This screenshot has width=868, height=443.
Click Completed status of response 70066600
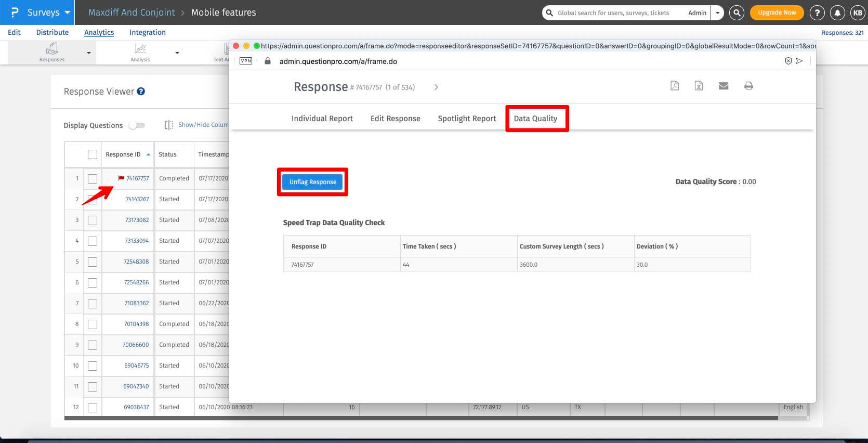click(174, 345)
